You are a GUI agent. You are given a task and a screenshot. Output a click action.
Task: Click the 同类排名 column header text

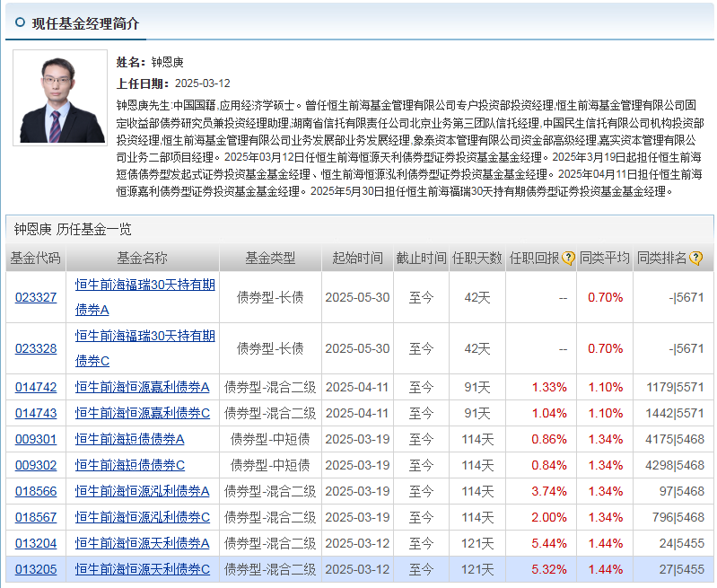[x=662, y=258]
